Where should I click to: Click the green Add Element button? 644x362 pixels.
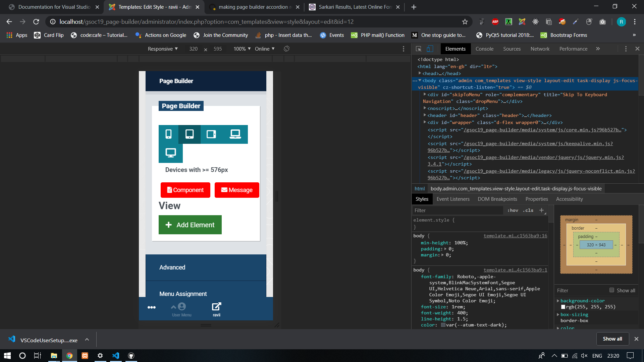click(190, 225)
